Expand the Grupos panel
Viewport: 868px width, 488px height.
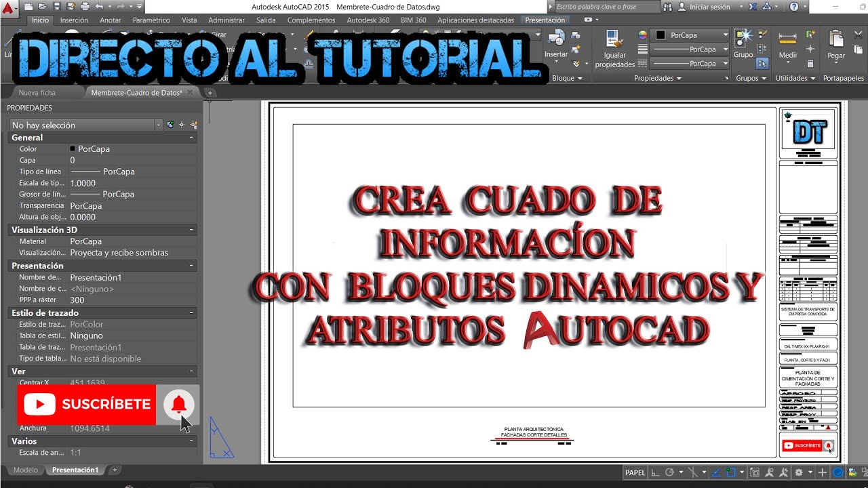tap(752, 78)
